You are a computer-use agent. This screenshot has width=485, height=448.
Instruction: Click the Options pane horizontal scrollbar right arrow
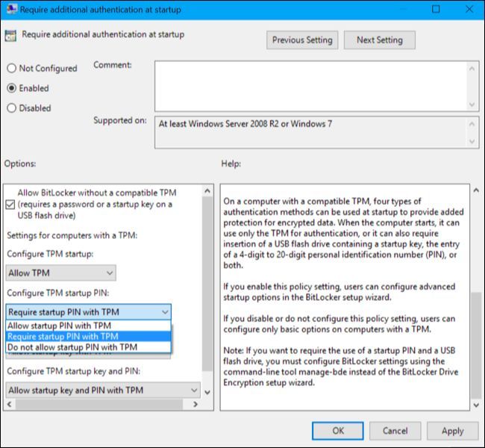(196, 404)
